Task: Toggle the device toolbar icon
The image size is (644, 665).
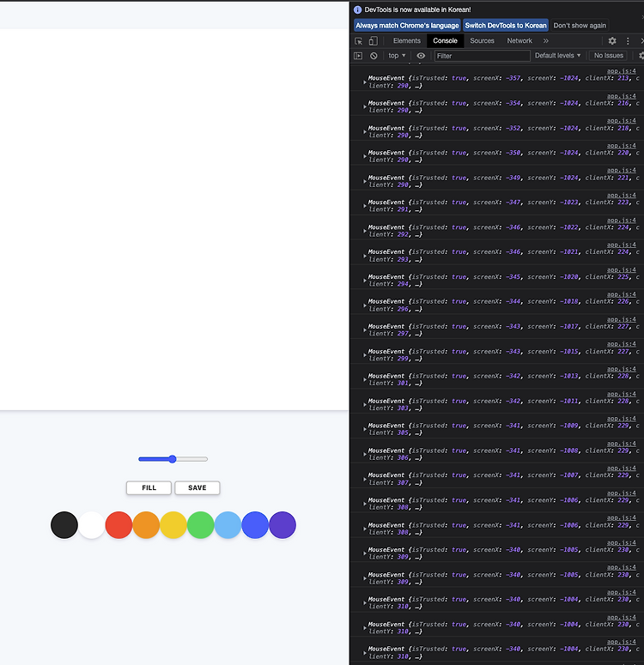Action: 374,41
